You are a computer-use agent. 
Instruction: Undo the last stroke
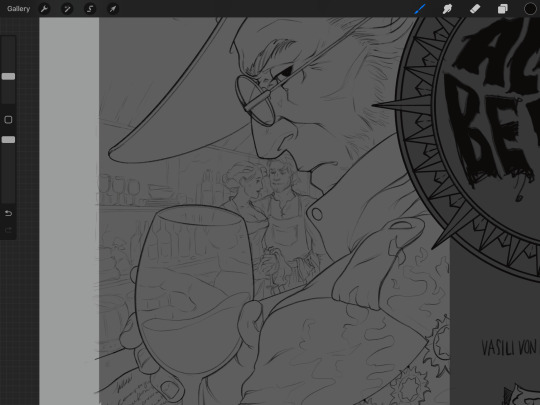8,213
